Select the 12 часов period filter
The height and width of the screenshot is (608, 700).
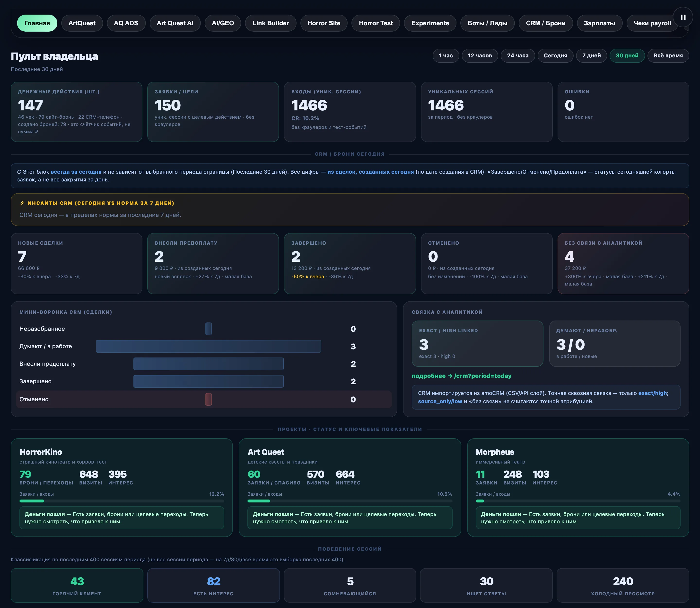point(480,56)
